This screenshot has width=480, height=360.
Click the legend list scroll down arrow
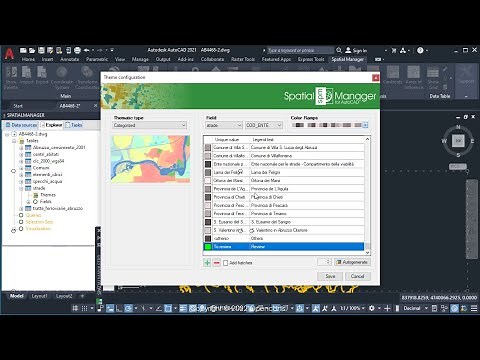[367, 253]
